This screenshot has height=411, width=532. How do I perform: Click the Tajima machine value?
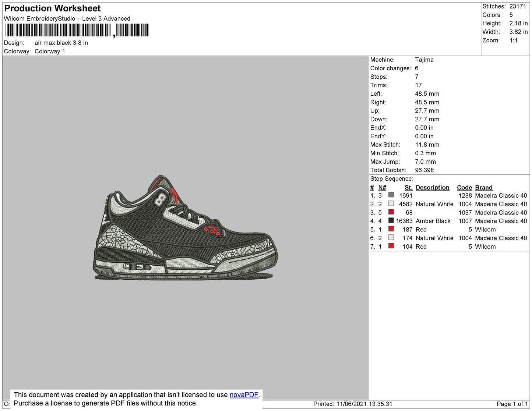pos(424,60)
